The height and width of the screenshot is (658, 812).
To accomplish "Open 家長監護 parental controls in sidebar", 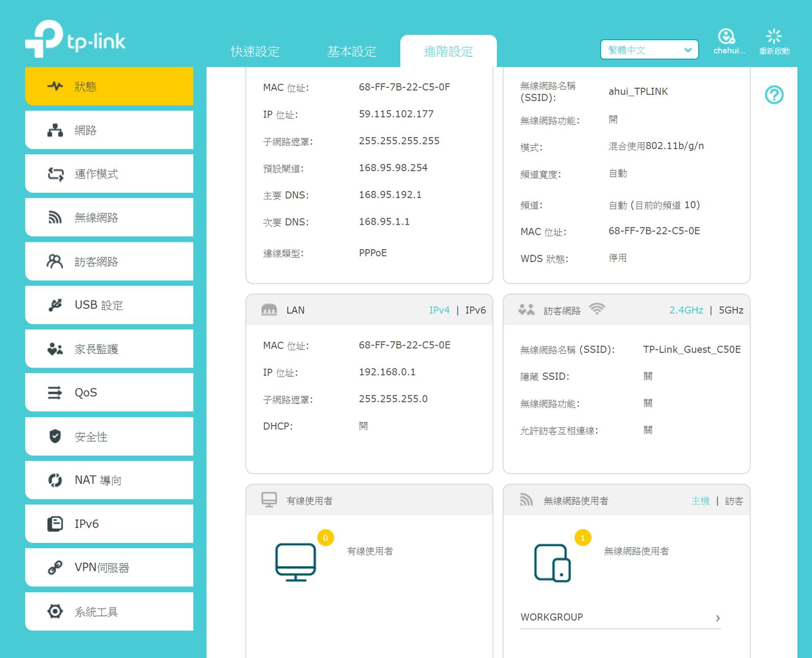I will tap(109, 349).
